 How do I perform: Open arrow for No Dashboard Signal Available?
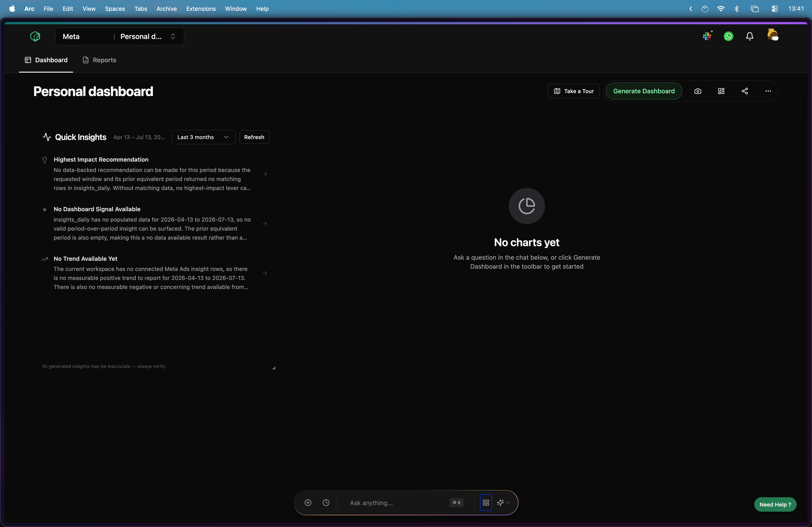pos(265,224)
